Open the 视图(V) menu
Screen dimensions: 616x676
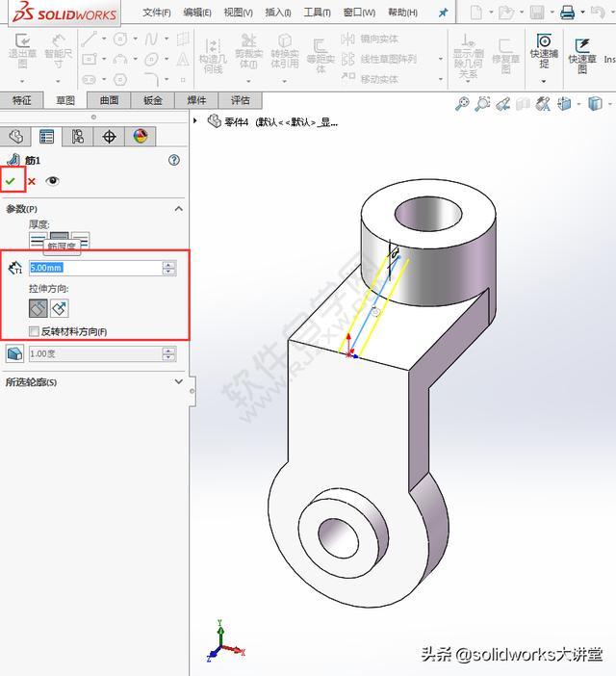[238, 13]
